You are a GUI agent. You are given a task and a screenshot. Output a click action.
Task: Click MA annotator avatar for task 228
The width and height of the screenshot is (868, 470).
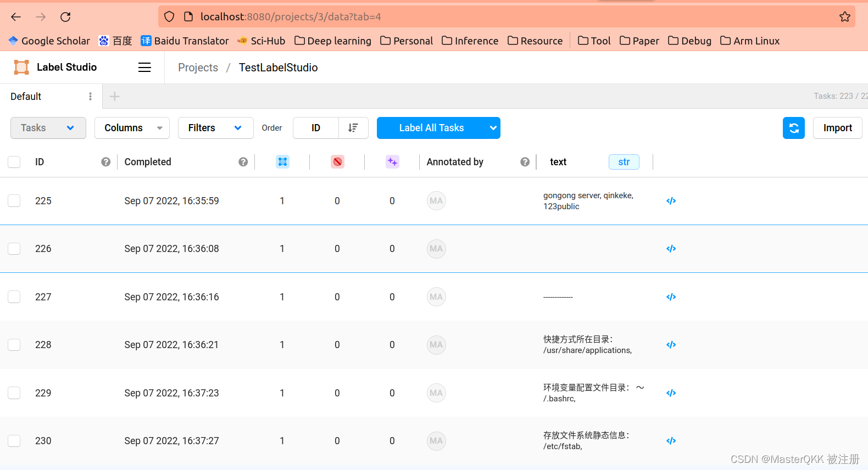click(436, 345)
